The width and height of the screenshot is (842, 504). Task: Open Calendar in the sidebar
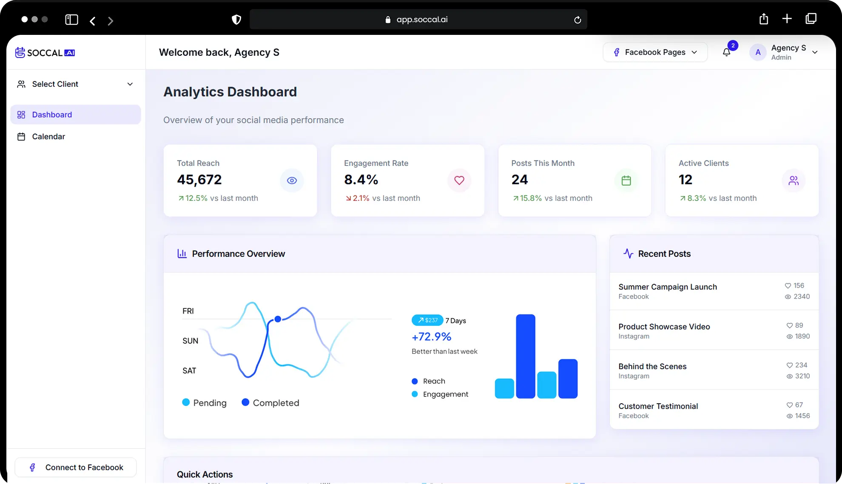48,137
